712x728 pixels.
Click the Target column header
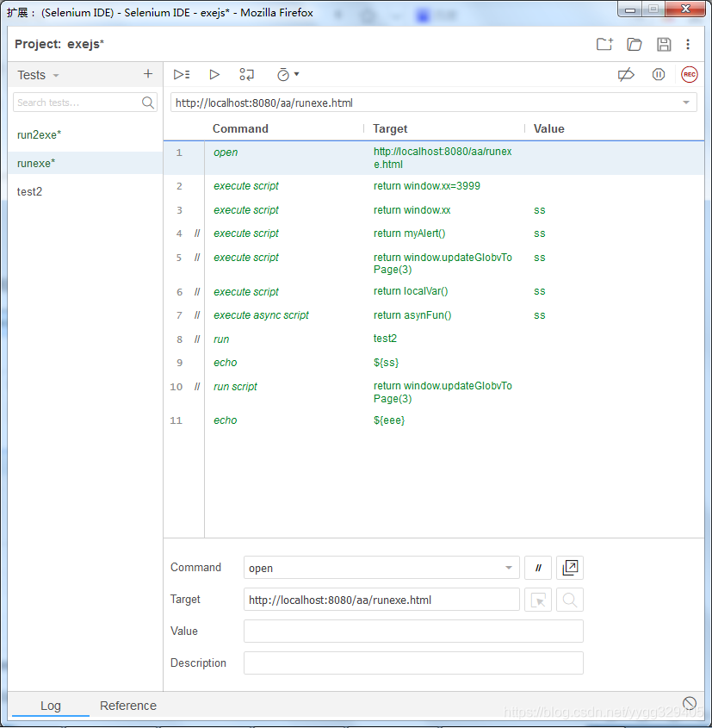(390, 128)
